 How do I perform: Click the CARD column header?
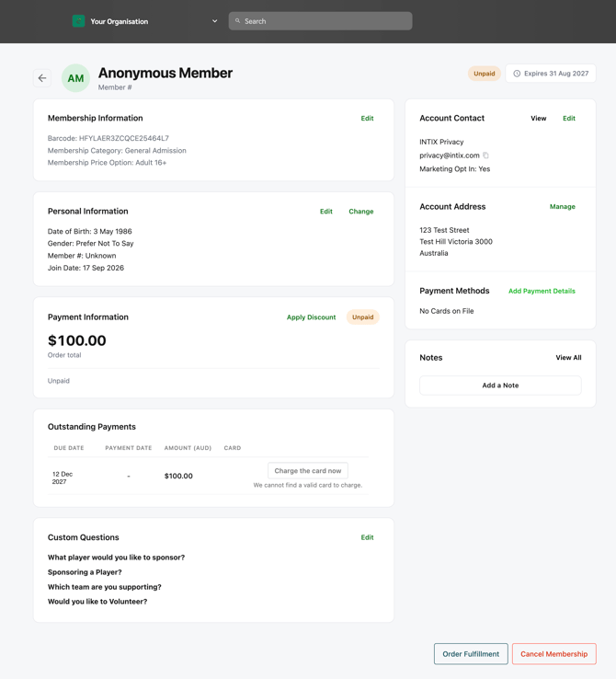(x=233, y=448)
